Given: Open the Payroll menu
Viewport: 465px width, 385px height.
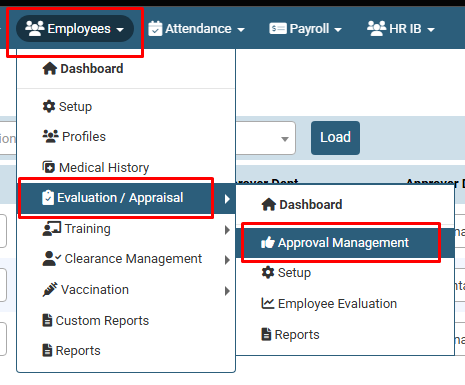Looking at the screenshot, I should (306, 29).
